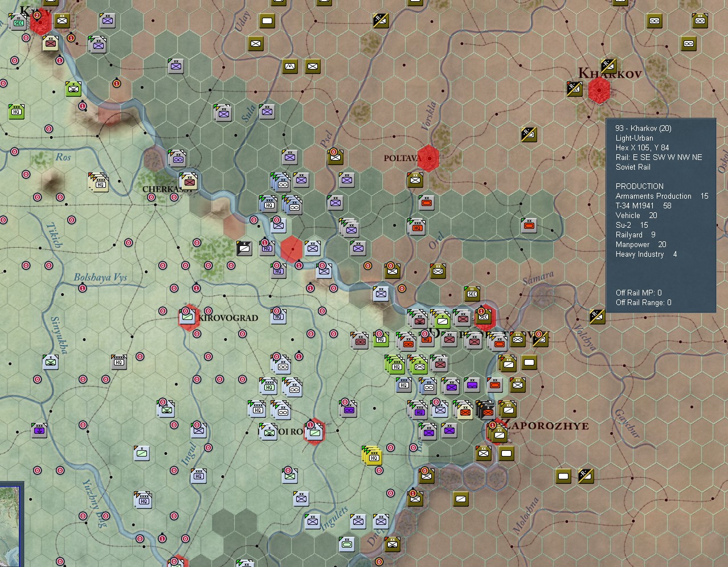This screenshot has height=567, width=728.
Task: Select the yellow XXX HQ stack
Action: 373,455
